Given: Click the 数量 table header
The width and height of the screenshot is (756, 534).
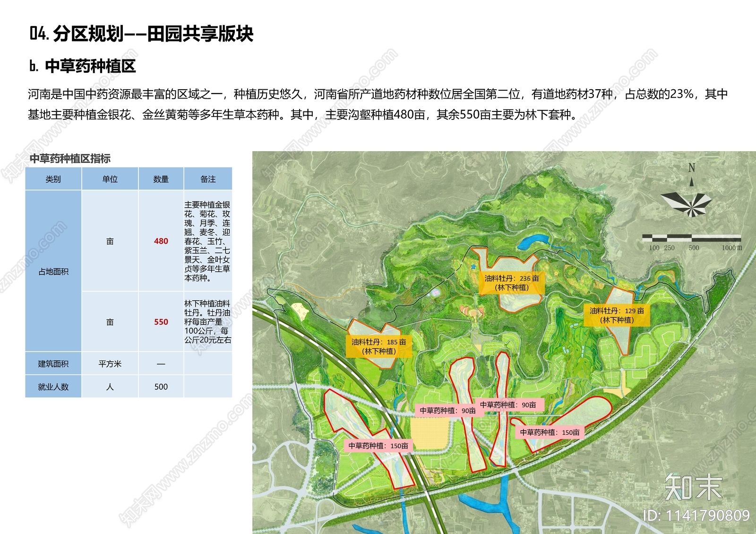Looking at the screenshot, I should pyautogui.click(x=161, y=179).
